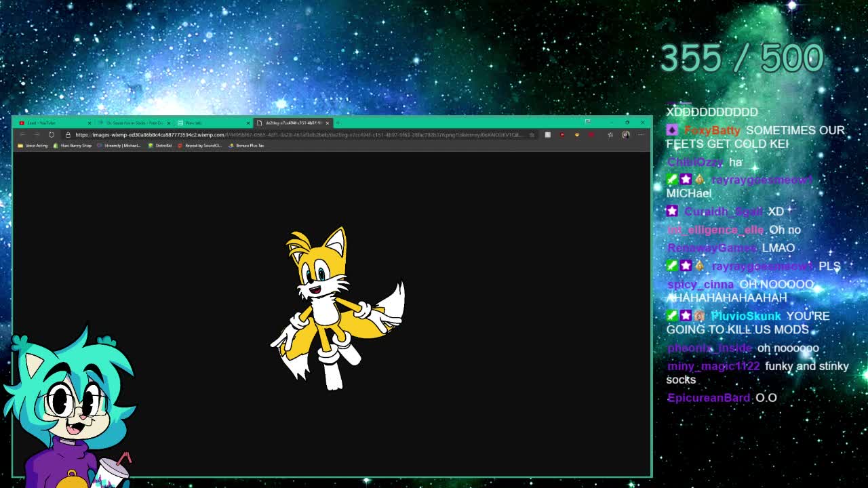Click chat username spicy_cinna

pyautogui.click(x=701, y=285)
